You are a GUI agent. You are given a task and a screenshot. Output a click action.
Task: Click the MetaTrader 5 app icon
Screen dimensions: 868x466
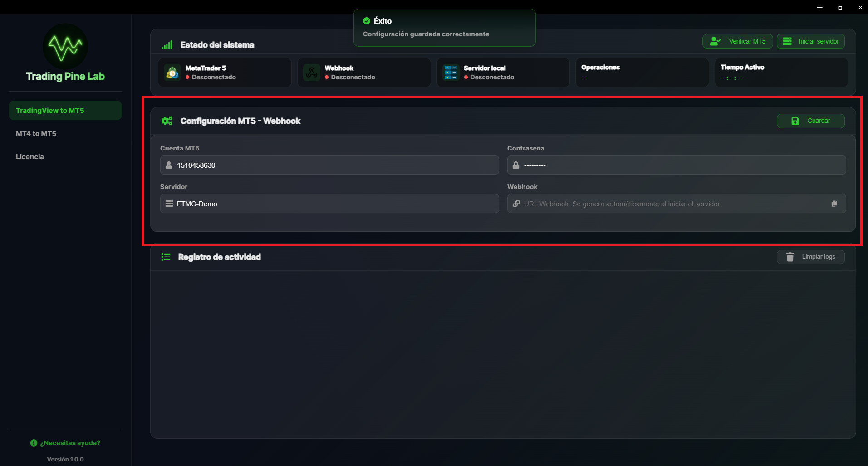[x=172, y=73]
